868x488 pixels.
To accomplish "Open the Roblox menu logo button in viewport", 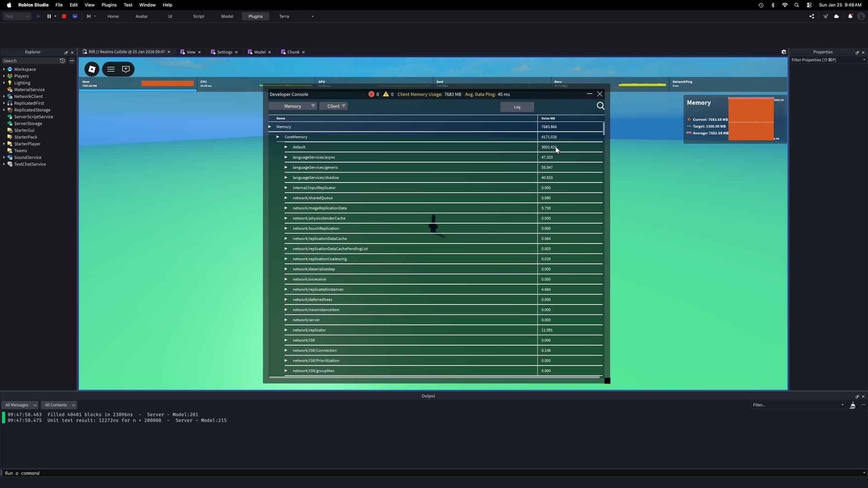I will point(92,69).
